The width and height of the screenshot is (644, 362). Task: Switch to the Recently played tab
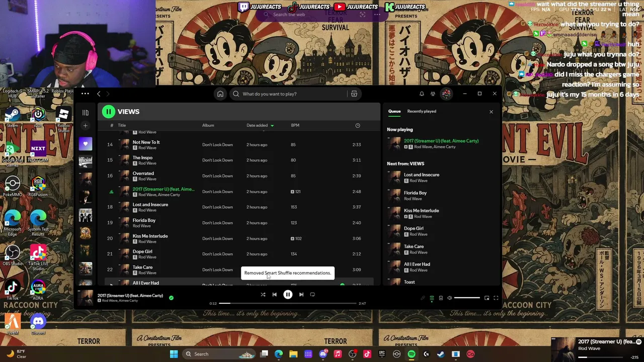point(422,111)
